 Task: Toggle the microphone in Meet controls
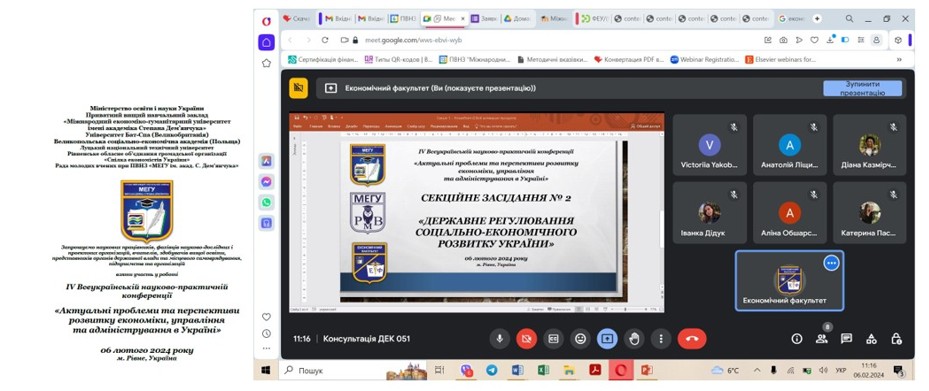click(500, 339)
